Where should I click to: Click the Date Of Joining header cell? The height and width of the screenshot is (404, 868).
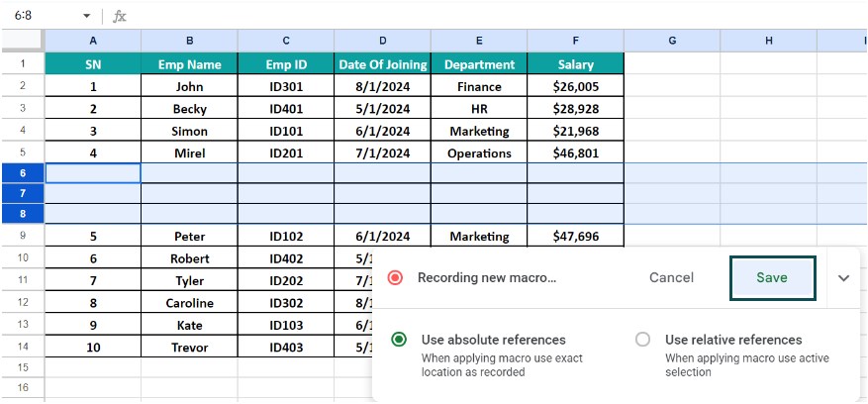pyautogui.click(x=382, y=64)
